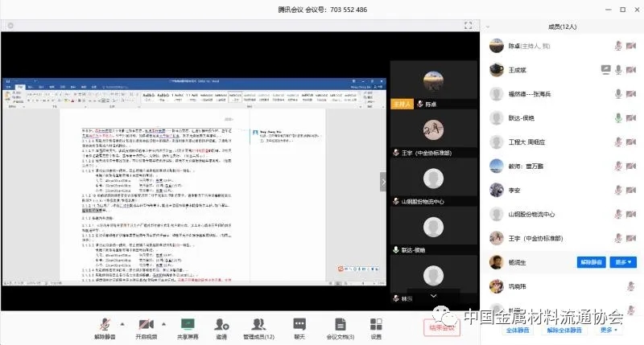The image size is (644, 345).
Task: Open the 聊天 chat panel
Action: [x=299, y=323]
